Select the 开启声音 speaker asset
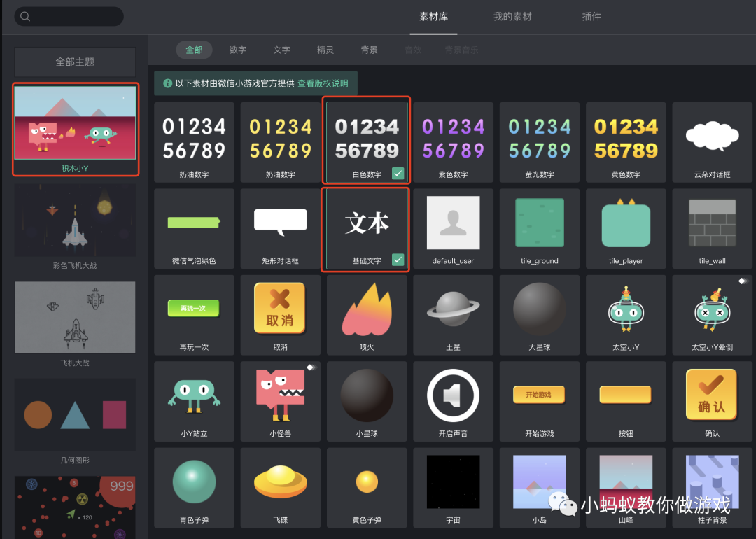The width and height of the screenshot is (756, 539). tap(453, 401)
